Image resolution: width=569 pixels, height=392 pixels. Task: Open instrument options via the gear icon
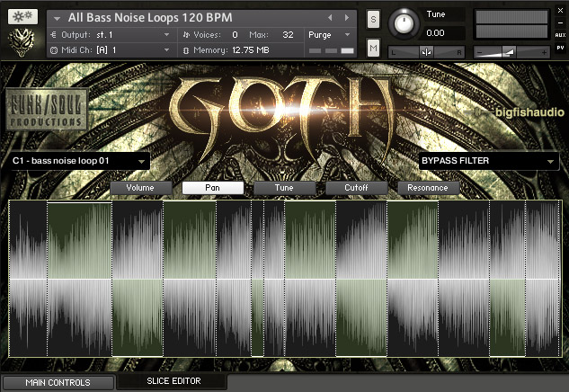22,16
